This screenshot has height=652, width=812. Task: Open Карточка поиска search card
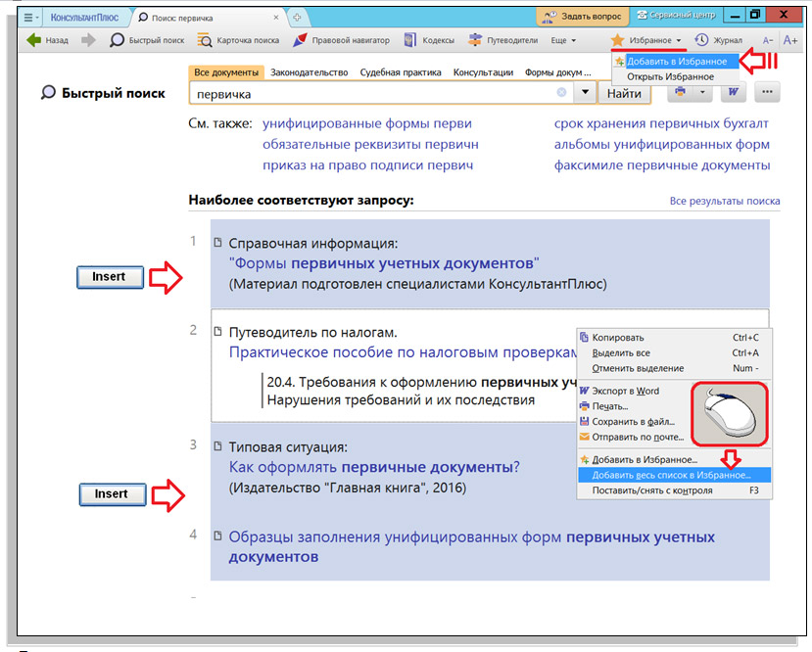238,40
